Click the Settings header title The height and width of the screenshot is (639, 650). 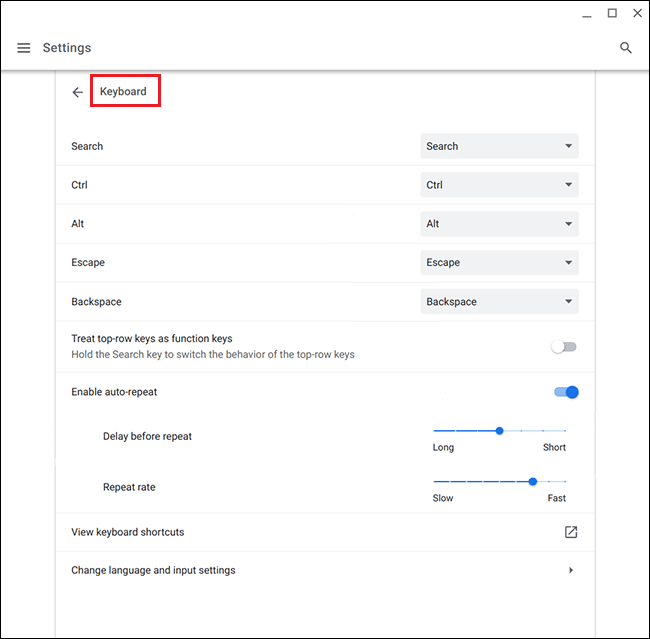coord(67,48)
